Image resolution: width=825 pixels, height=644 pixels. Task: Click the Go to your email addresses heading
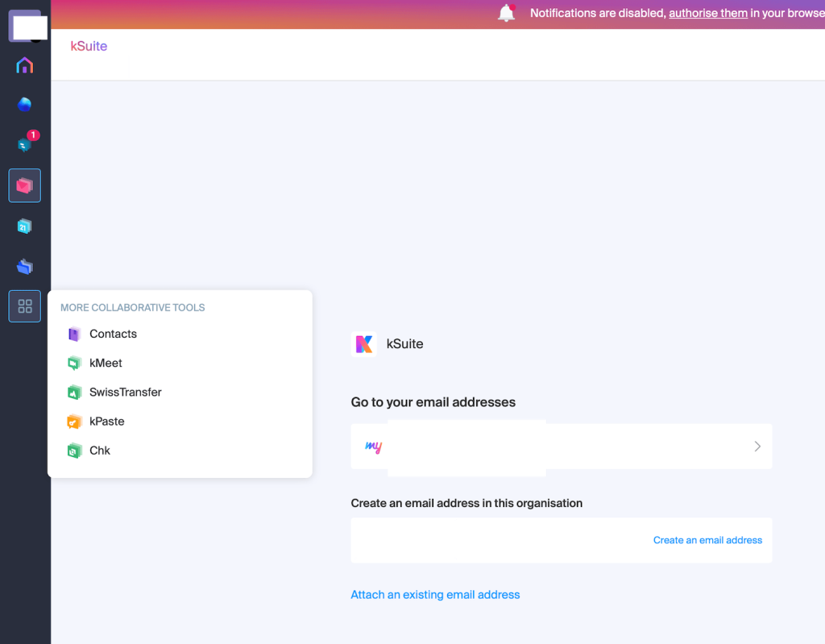pos(433,402)
